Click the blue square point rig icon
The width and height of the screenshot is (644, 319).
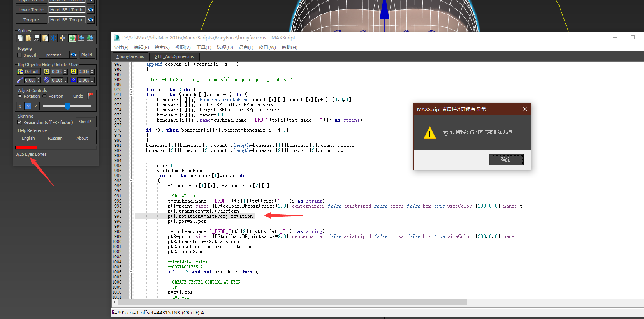[74, 80]
